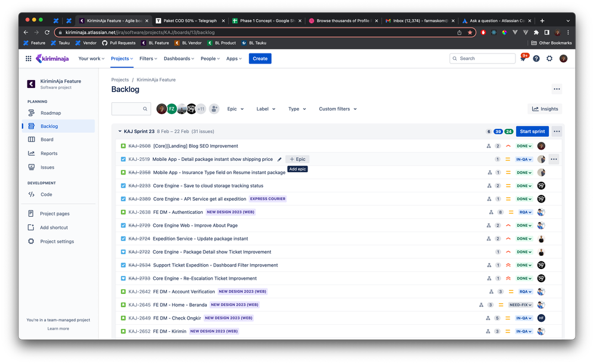Screen dimensions: 594x364
Task: Open the Apps menu
Action: click(x=234, y=59)
